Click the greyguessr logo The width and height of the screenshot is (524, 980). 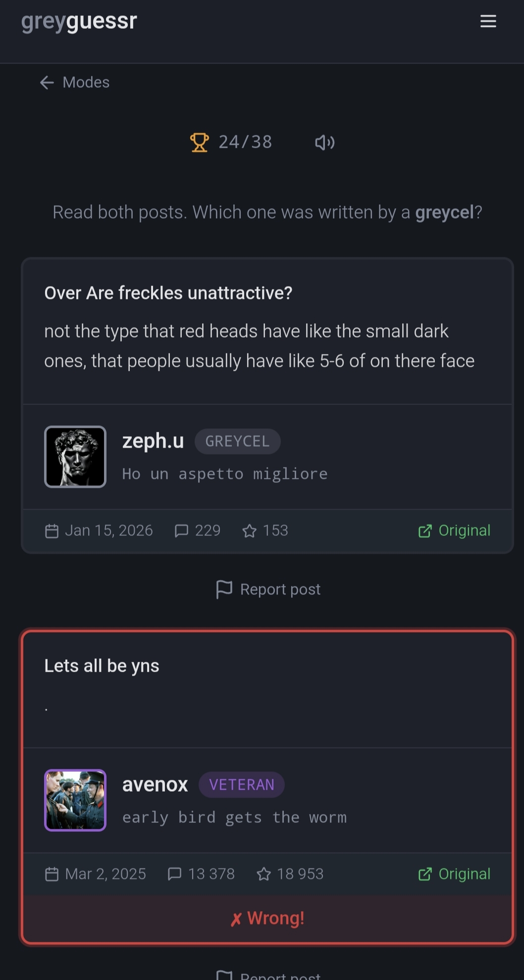[78, 21]
